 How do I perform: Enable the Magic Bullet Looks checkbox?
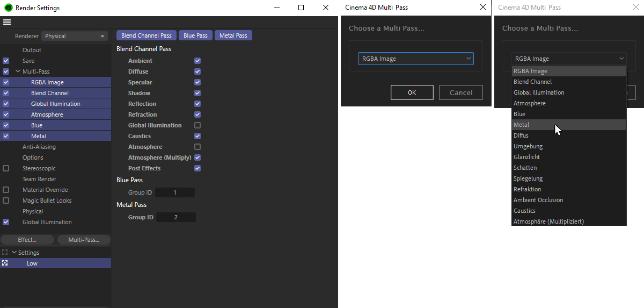coord(6,200)
